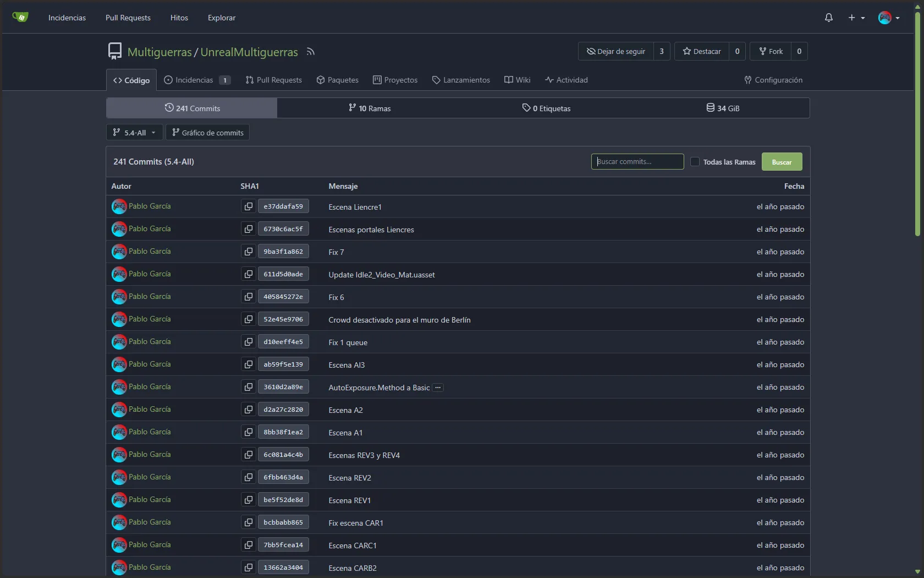This screenshot has width=924, height=578.
Task: Open the notifications bell
Action: pos(829,18)
